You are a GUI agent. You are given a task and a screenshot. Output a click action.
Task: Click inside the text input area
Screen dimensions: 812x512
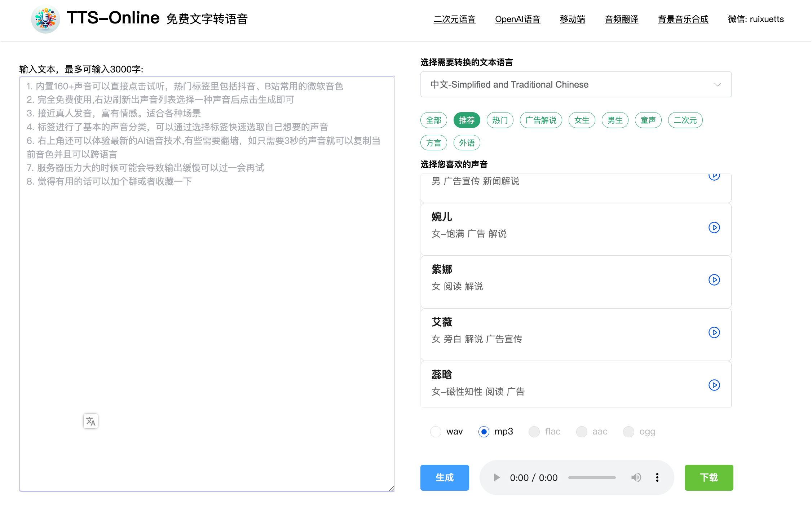(x=207, y=288)
